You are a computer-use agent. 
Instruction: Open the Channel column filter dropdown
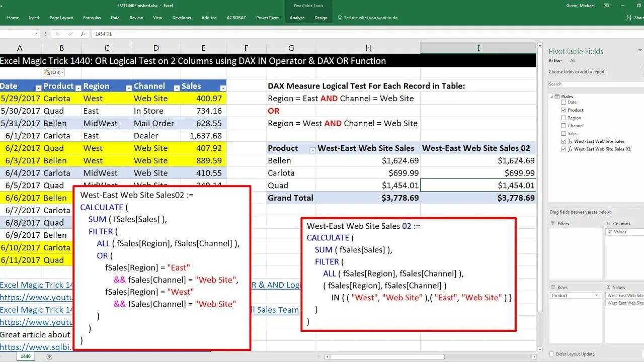point(177,88)
